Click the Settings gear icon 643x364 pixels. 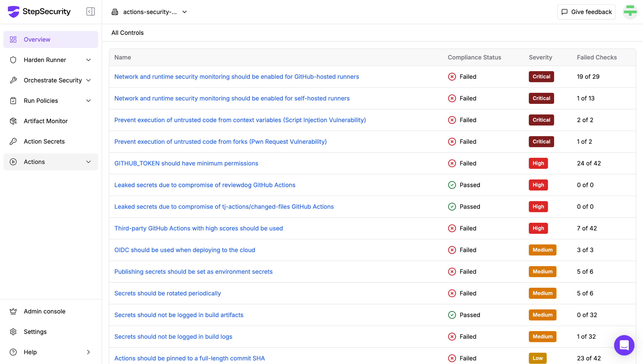click(13, 331)
